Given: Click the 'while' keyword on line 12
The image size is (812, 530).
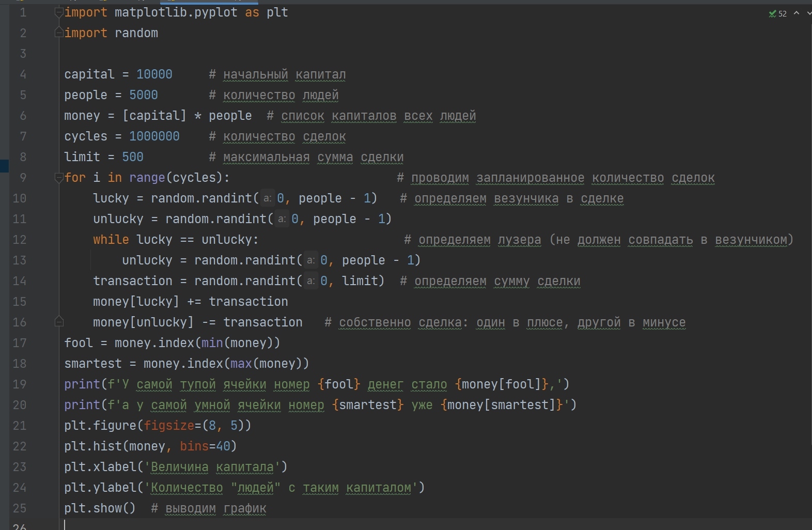Looking at the screenshot, I should tap(111, 240).
